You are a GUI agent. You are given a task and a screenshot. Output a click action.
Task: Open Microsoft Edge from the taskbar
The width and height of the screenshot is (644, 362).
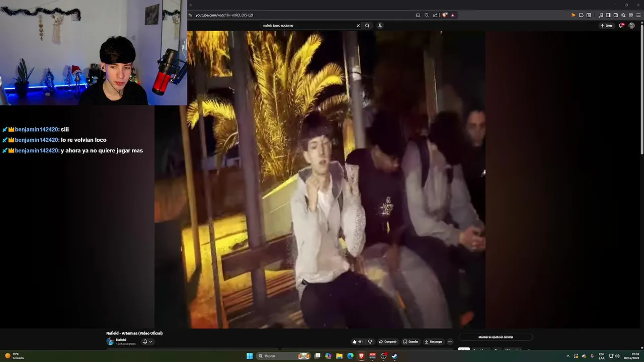pyautogui.click(x=350, y=356)
